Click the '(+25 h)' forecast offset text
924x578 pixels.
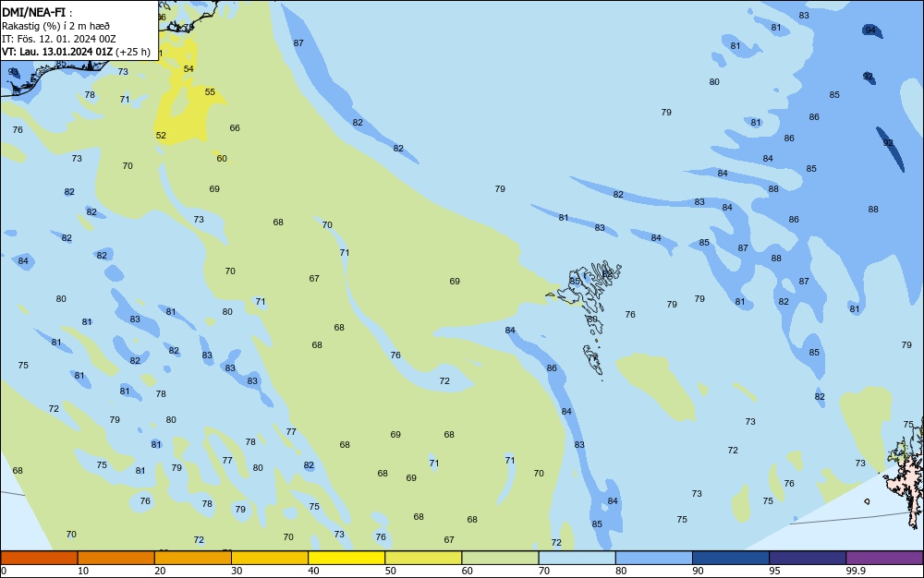point(132,52)
